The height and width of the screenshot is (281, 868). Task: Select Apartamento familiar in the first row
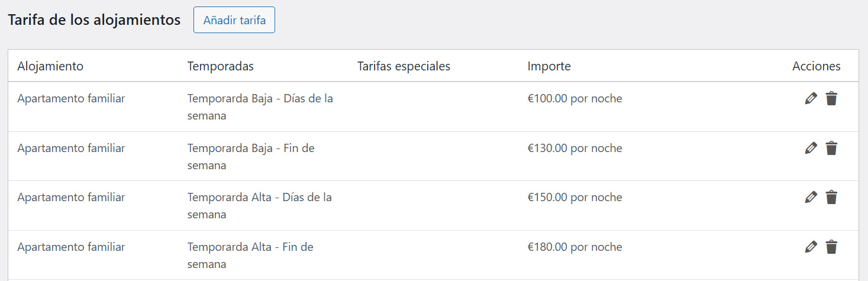(x=71, y=99)
